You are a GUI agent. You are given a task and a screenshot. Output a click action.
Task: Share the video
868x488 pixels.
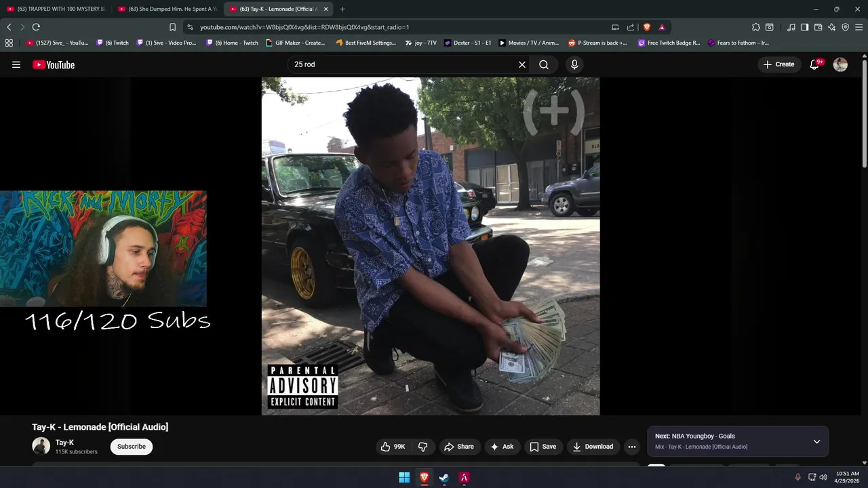[458, 447]
